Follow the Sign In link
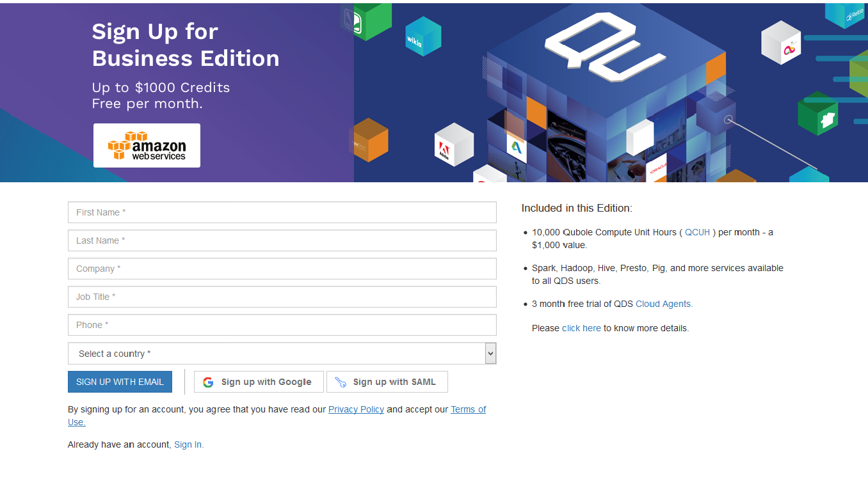Screen dimensions: 868x486 click(189, 444)
